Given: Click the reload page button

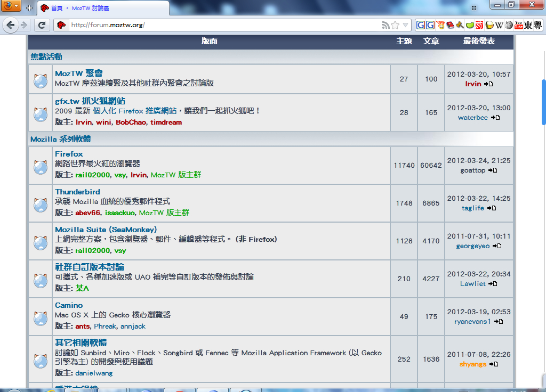Looking at the screenshot, I should click(x=42, y=25).
